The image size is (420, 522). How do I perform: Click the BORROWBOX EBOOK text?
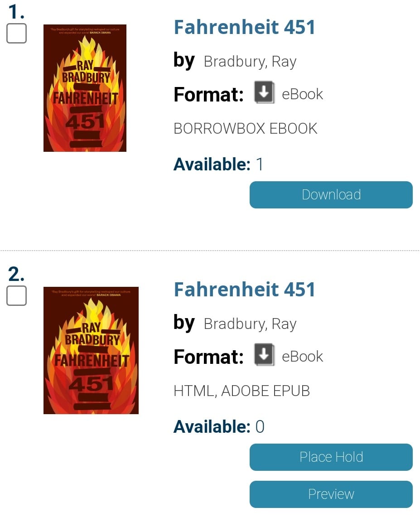click(246, 129)
